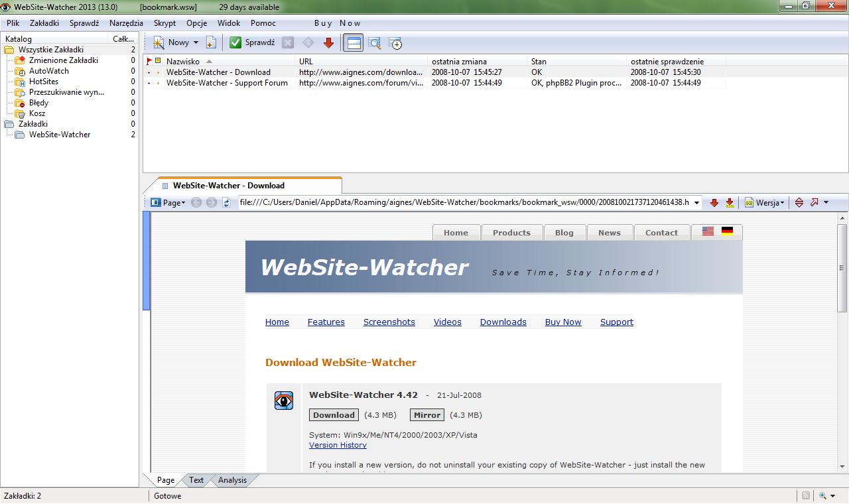
Task: Click the Blog tab on the webpage
Action: pyautogui.click(x=564, y=233)
